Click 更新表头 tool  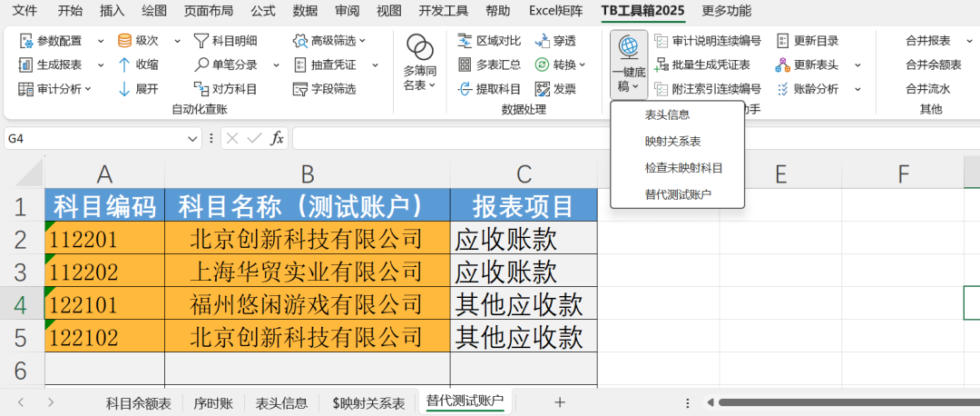807,64
